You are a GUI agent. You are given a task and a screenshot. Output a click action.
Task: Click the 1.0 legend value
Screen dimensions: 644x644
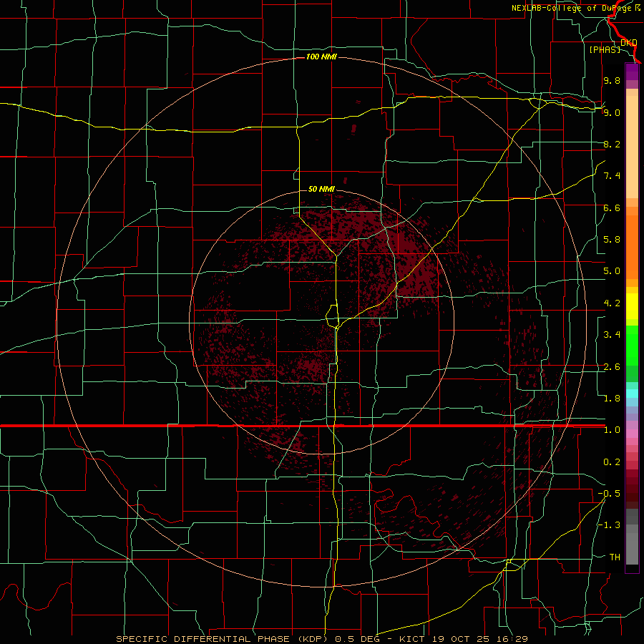click(612, 430)
